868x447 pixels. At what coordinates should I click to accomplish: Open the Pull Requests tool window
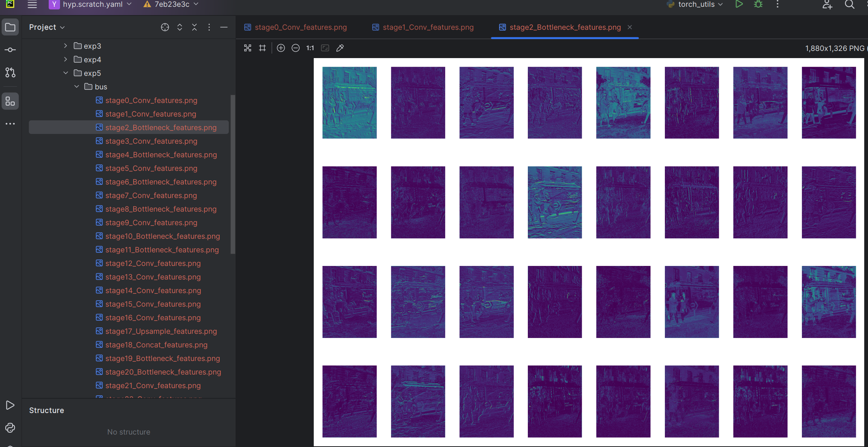tap(10, 72)
